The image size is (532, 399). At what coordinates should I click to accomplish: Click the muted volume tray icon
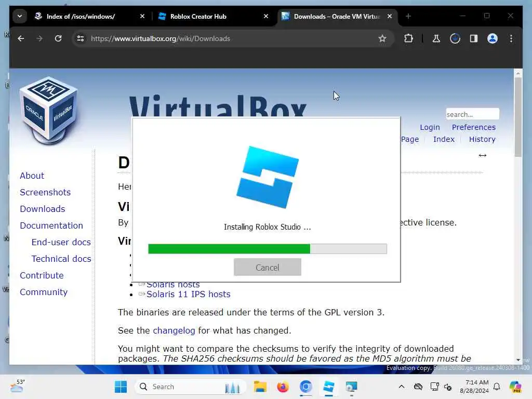point(448,387)
